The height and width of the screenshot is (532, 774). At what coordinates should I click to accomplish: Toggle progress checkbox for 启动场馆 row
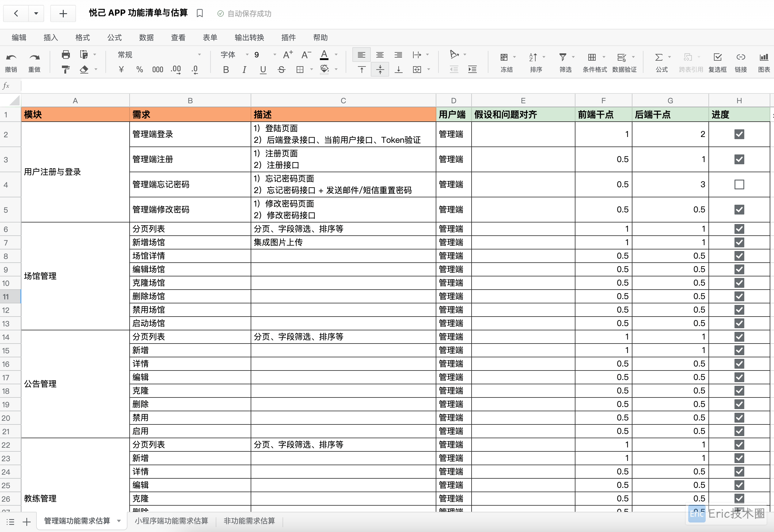click(739, 323)
